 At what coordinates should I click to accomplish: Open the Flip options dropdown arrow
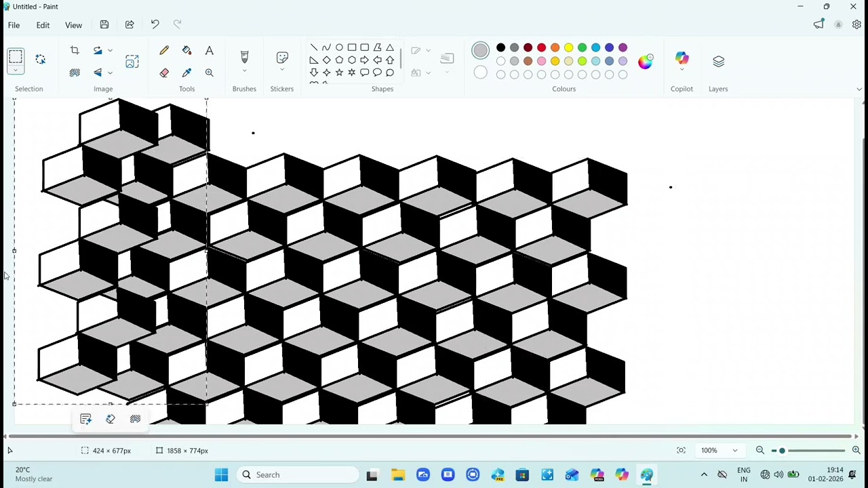pyautogui.click(x=110, y=73)
